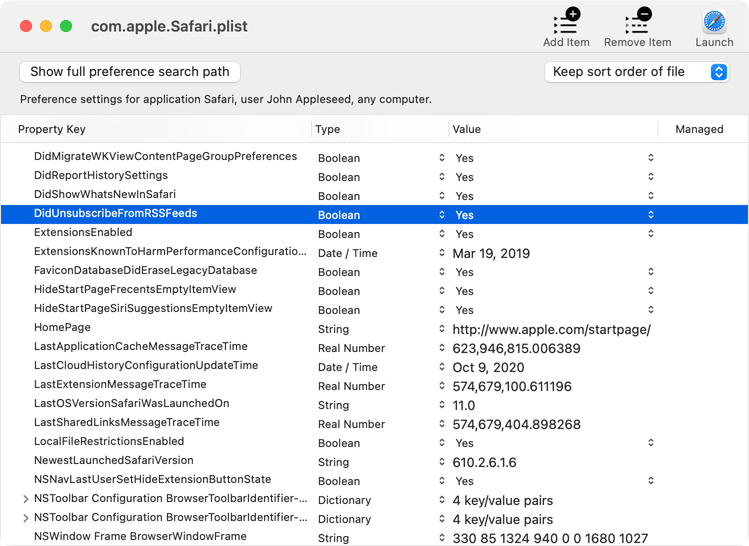Screen dimensions: 749x546
Task: Toggle Yes value stepper for HideStartPageSiriSuggestionsEmptyItemView
Action: click(651, 310)
